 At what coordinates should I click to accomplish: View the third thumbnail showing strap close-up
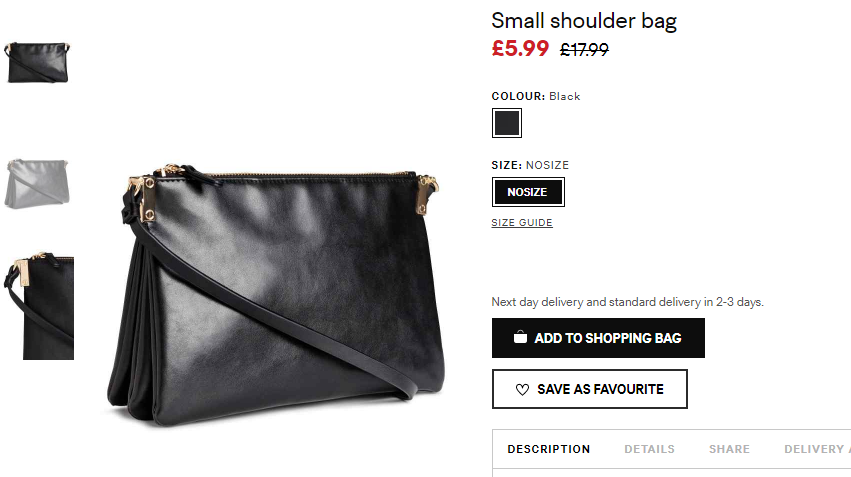[x=39, y=306]
